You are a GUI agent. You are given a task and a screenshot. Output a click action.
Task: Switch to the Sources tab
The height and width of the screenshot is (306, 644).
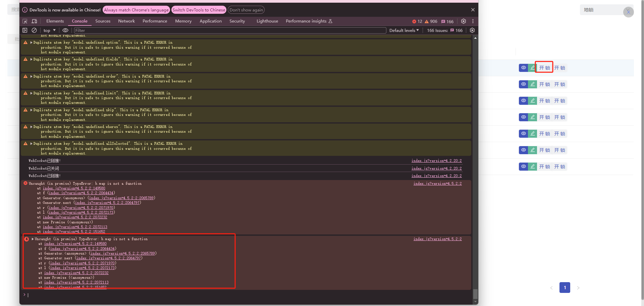pyautogui.click(x=103, y=21)
